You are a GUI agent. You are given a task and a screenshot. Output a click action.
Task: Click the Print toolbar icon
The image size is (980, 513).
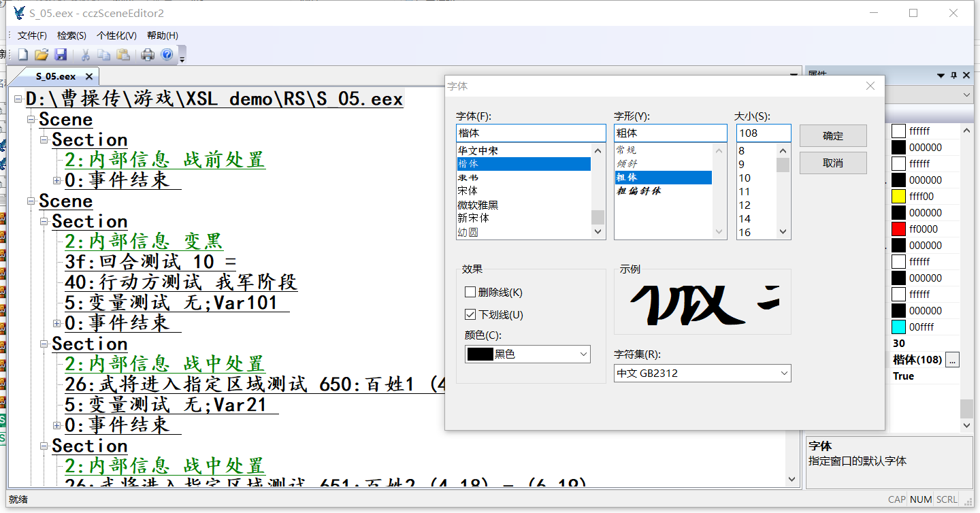click(x=148, y=55)
